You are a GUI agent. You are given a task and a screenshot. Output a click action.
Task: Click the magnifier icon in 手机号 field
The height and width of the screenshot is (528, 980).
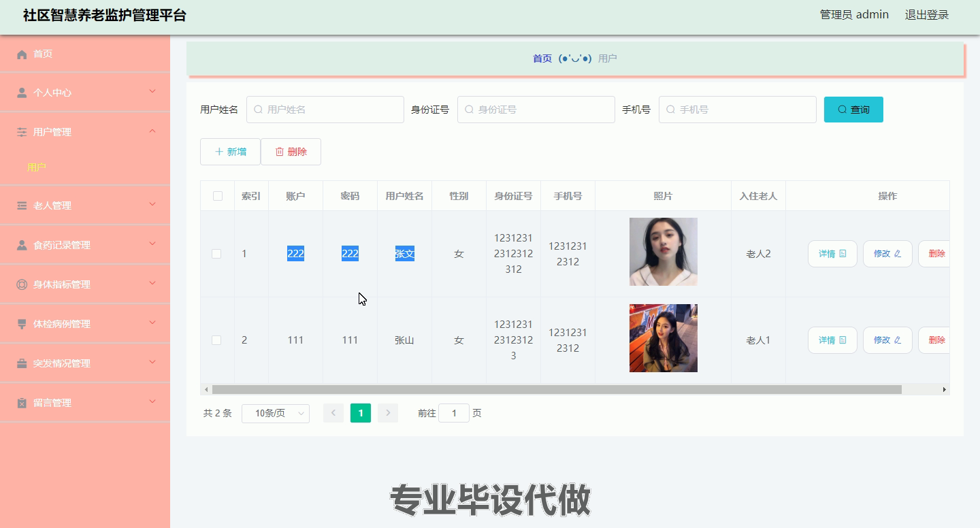click(670, 110)
